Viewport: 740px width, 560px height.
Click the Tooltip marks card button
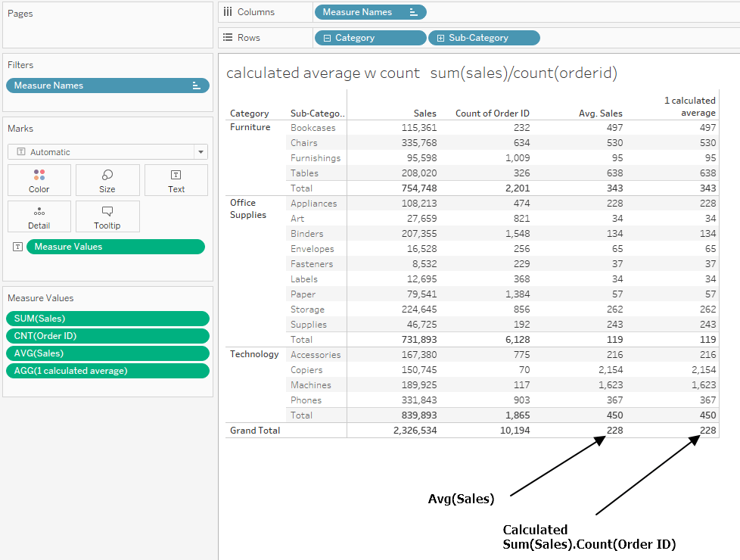coord(107,216)
